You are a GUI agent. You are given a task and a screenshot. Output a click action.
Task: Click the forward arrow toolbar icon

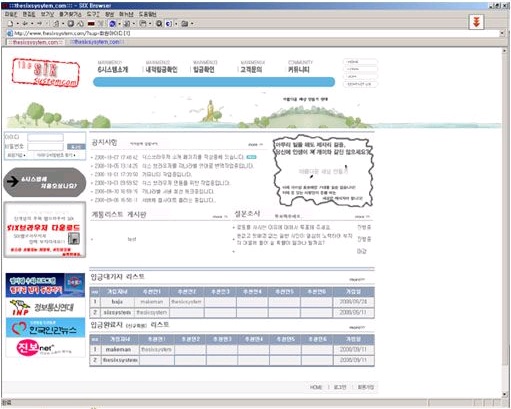tap(39, 23)
